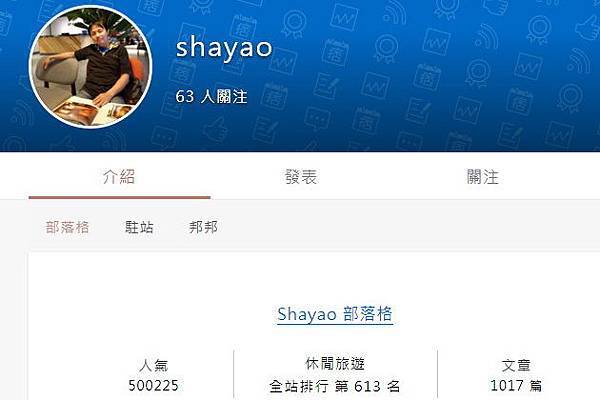Click the popularity number 500225

tap(153, 385)
